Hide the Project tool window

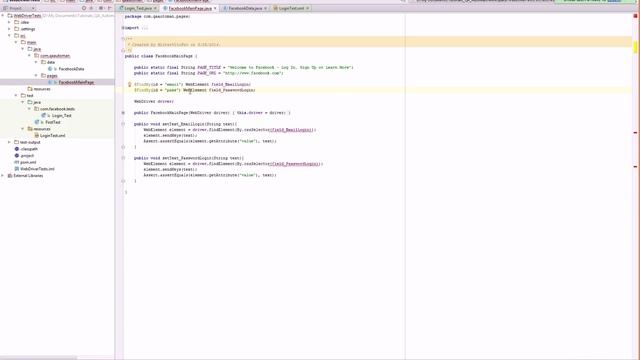click(109, 8)
